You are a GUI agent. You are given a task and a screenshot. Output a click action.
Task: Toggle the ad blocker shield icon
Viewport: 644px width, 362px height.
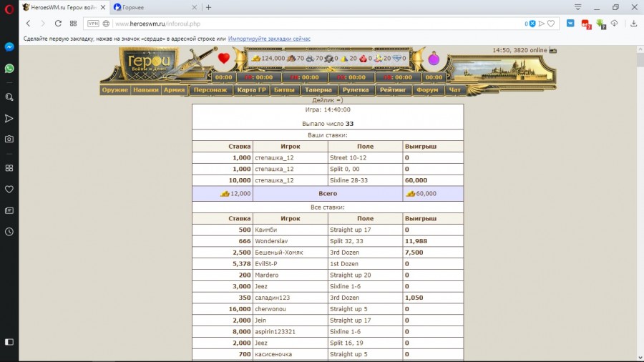coord(532,24)
